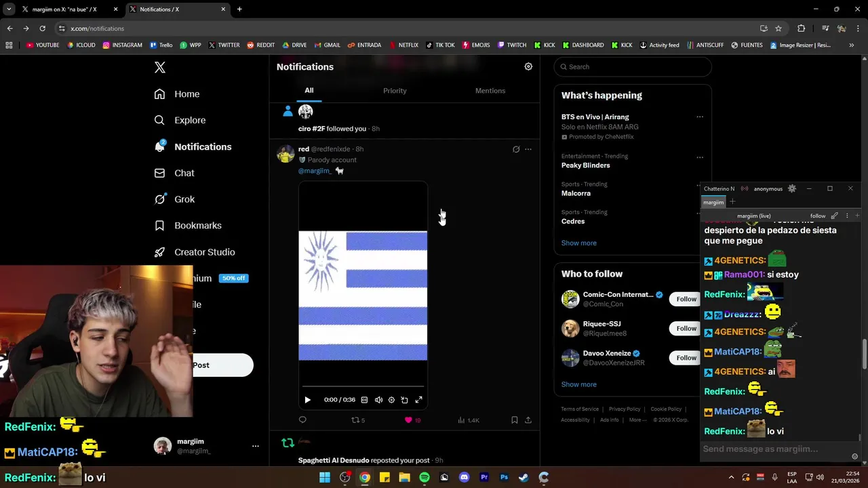Select margiim tab in Chatterino
Screen dimensions: 868x488
[x=713, y=202]
